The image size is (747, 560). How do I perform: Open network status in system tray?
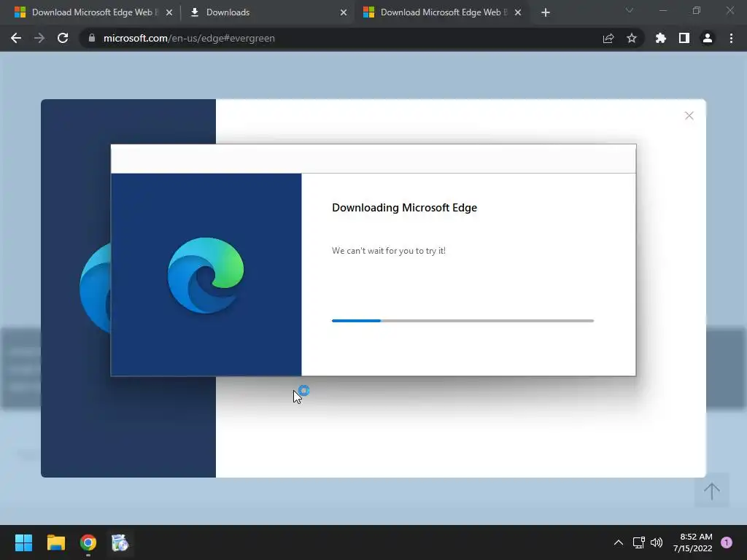pos(638,542)
